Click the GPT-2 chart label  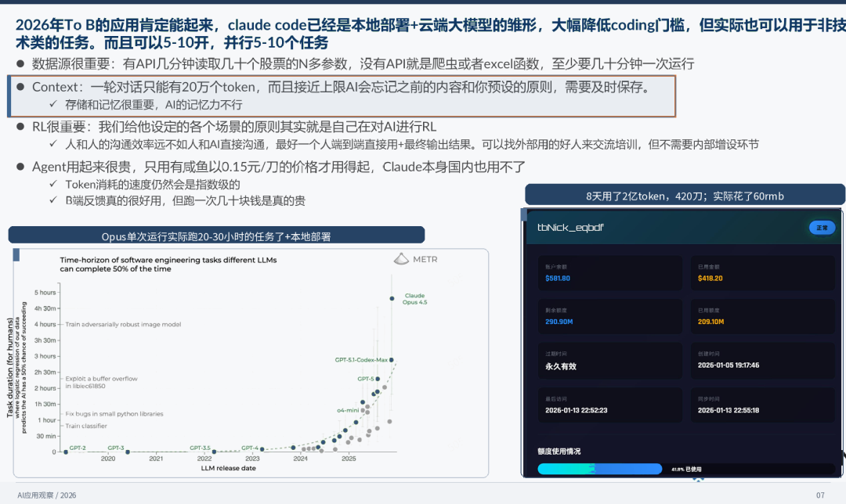[77, 448]
